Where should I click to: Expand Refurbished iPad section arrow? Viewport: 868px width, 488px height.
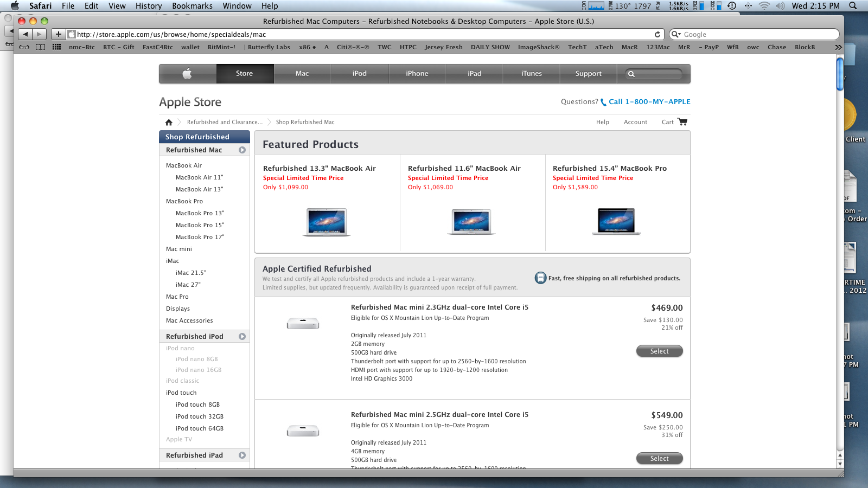click(x=242, y=455)
